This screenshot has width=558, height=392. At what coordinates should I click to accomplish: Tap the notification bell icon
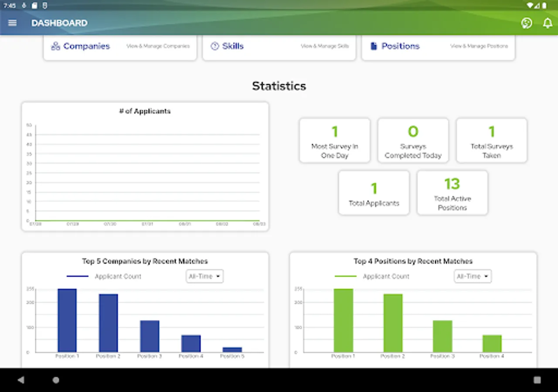click(548, 23)
